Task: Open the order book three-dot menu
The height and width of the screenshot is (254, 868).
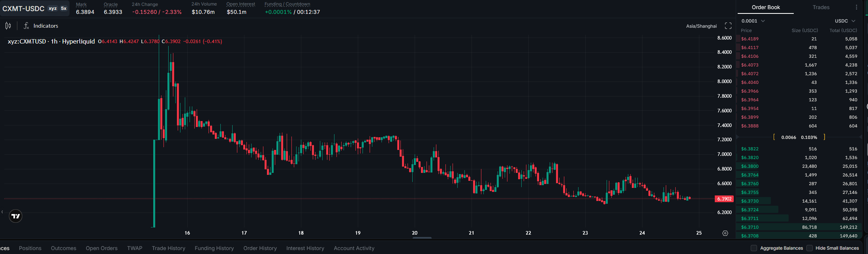Action: [856, 7]
